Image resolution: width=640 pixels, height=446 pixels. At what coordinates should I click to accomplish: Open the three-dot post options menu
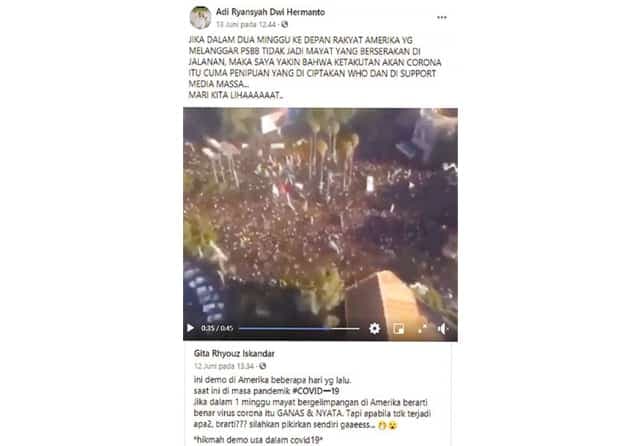click(442, 18)
